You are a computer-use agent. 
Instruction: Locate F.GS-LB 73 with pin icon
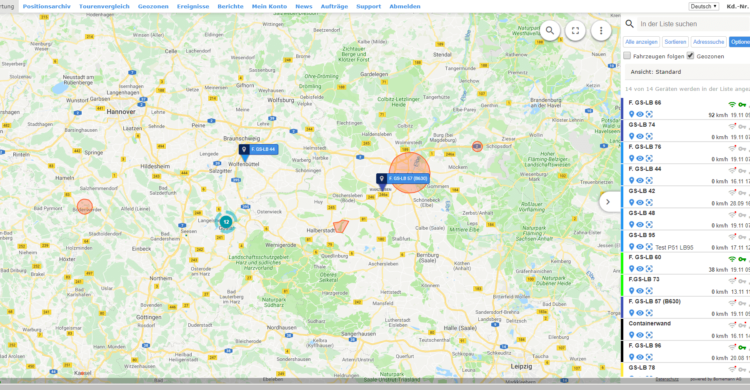coord(631,291)
